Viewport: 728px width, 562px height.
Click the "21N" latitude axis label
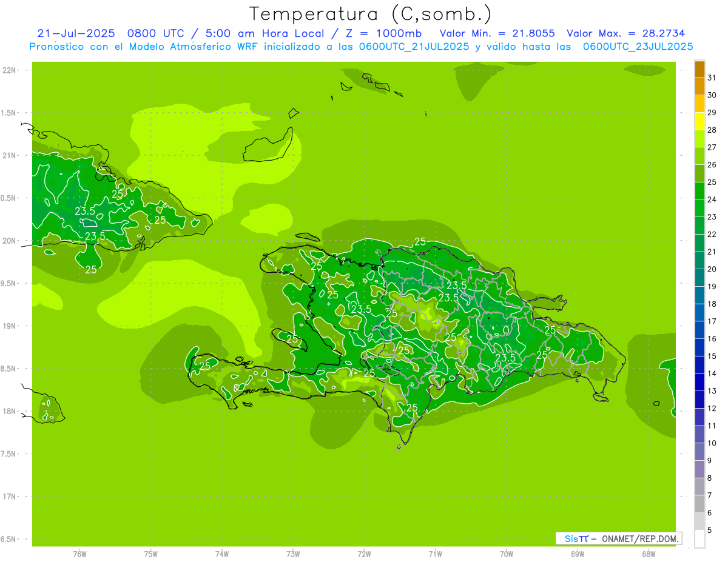click(10, 156)
